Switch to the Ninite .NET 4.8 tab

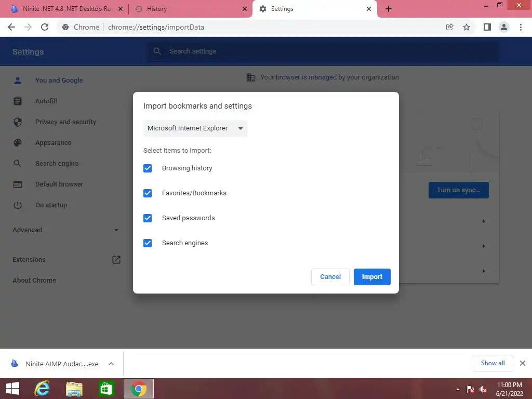pos(66,9)
